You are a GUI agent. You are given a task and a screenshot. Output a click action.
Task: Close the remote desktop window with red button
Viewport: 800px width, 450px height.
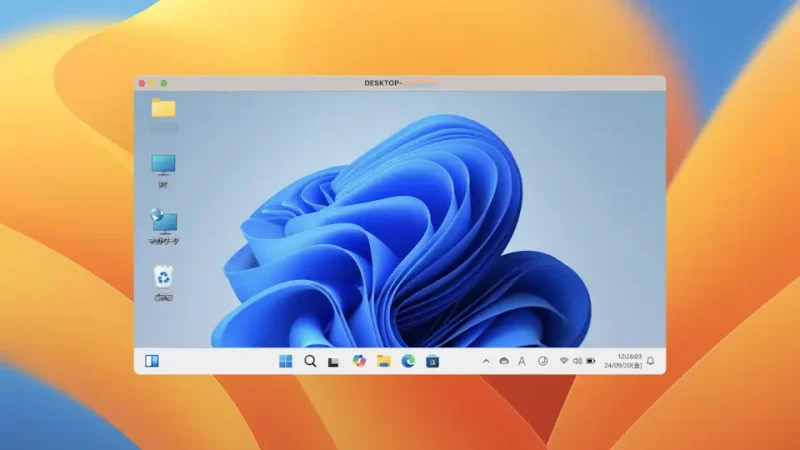142,83
